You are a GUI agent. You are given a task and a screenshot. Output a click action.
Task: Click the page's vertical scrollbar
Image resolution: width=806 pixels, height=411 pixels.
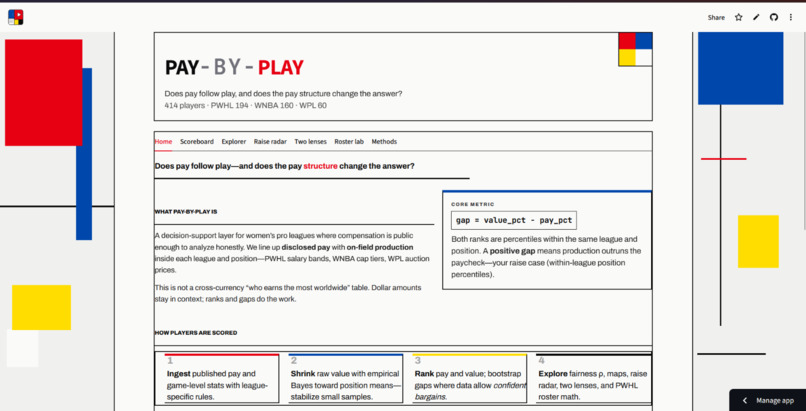803,131
